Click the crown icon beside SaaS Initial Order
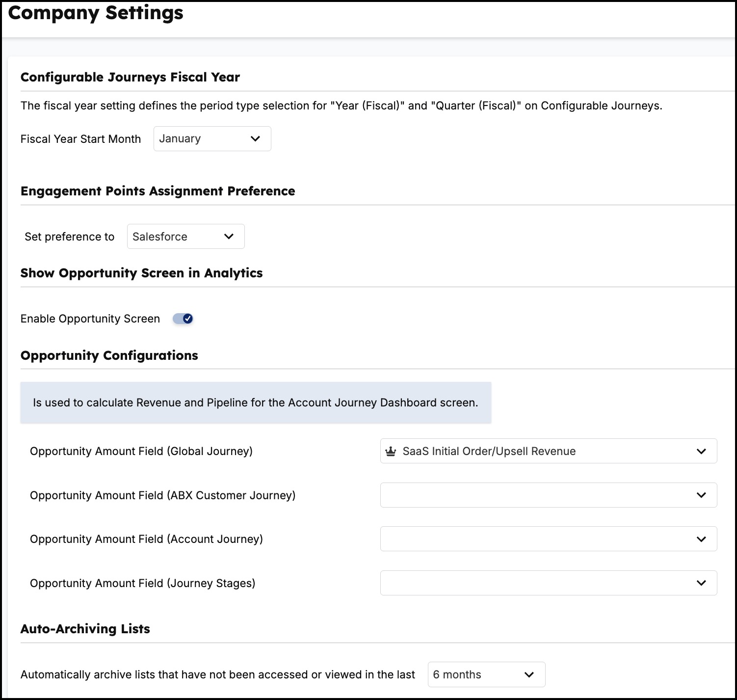This screenshot has height=700, width=737. click(391, 451)
